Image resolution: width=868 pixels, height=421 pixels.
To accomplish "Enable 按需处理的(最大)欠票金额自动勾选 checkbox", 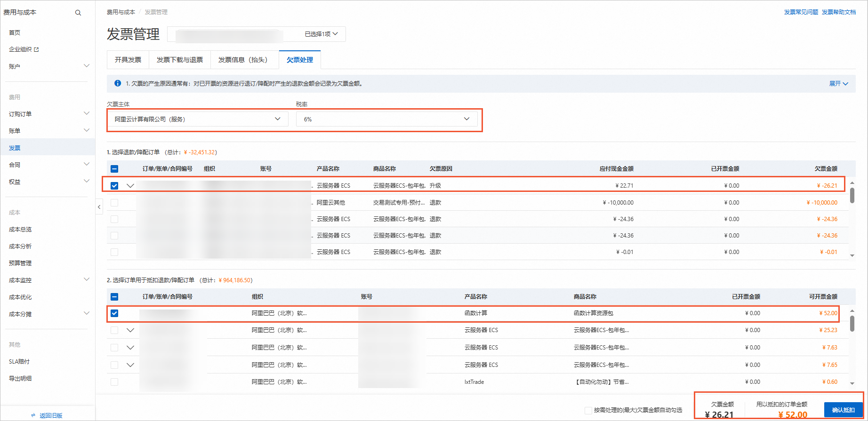I will [588, 410].
